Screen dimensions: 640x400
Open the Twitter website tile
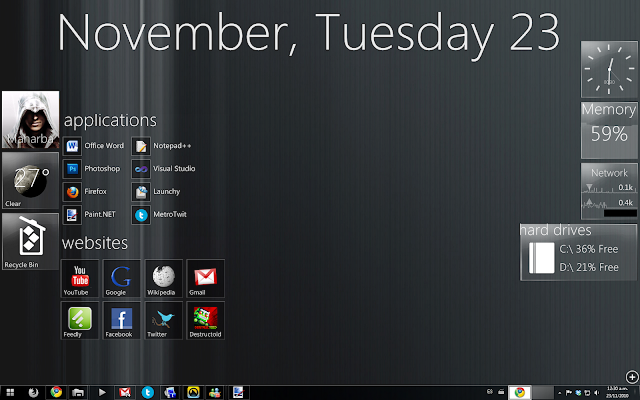pyautogui.click(x=164, y=320)
